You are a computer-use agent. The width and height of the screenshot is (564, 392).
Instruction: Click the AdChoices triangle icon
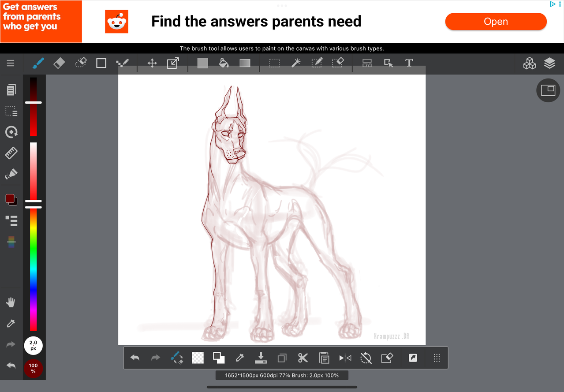[553, 4]
